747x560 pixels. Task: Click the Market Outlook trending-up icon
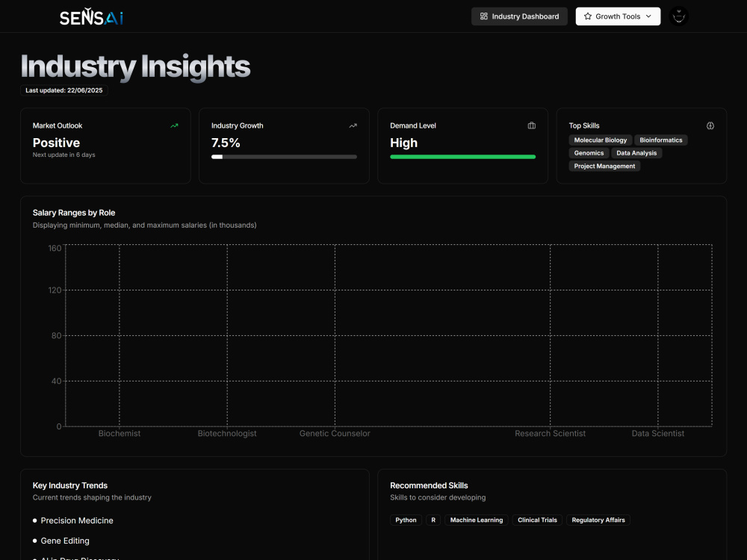coord(174,125)
